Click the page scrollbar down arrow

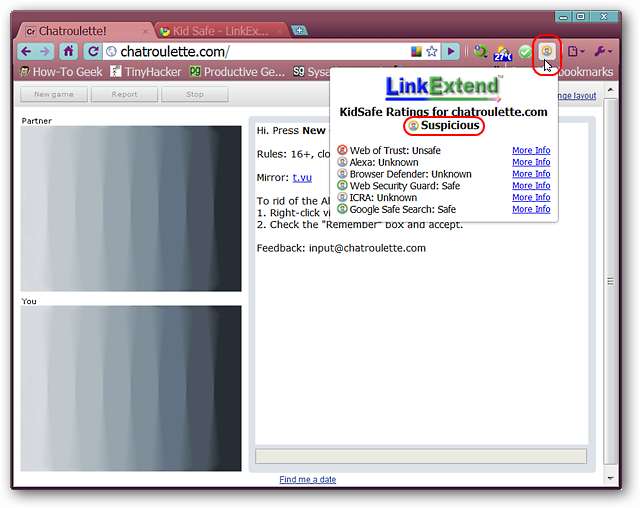click(x=611, y=478)
